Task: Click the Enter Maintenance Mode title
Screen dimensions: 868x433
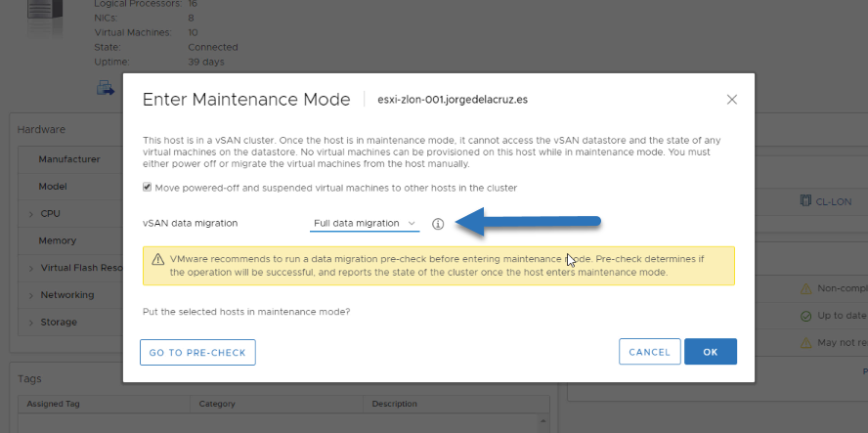Action: [246, 100]
